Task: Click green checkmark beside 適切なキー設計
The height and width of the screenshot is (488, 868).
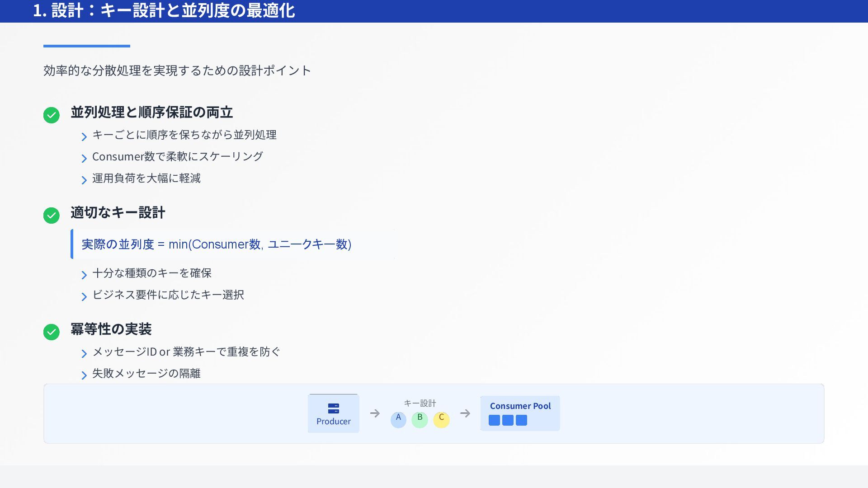Action: (x=52, y=216)
